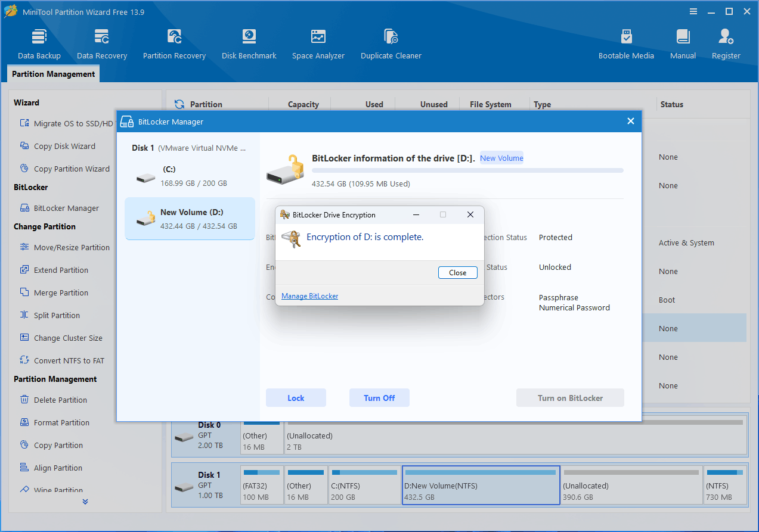759x532 pixels.
Task: Click the Type column header
Action: click(542, 104)
